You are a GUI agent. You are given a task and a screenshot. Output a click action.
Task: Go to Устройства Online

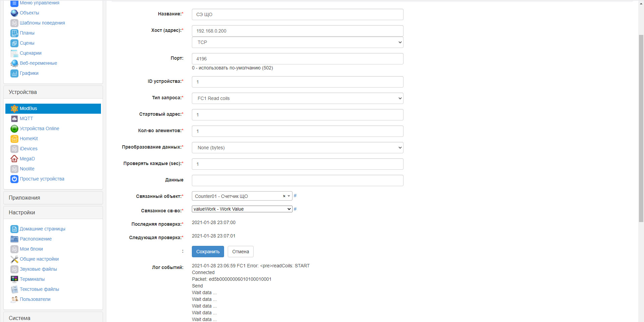coord(39,128)
